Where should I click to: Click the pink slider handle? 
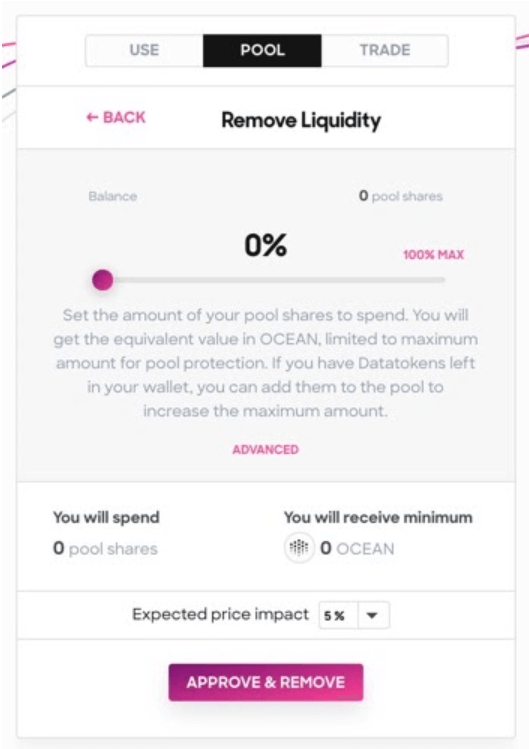(x=103, y=280)
